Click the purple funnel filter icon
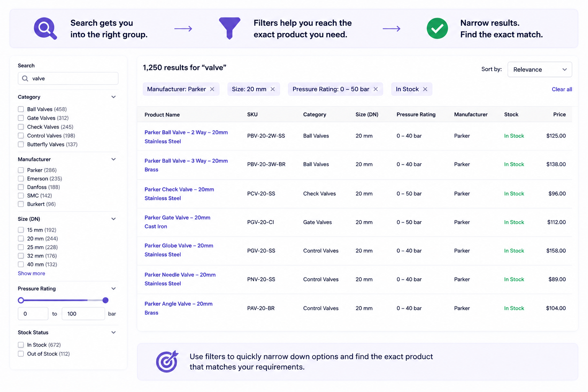588x392 pixels. pos(230,28)
